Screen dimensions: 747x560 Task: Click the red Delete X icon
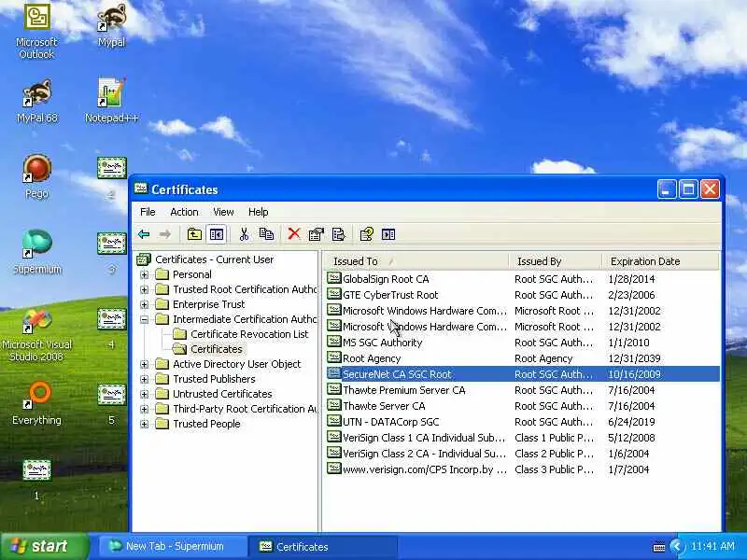[294, 234]
